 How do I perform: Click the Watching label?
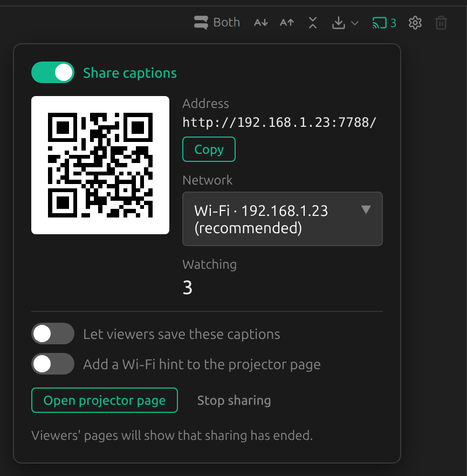pyautogui.click(x=210, y=264)
